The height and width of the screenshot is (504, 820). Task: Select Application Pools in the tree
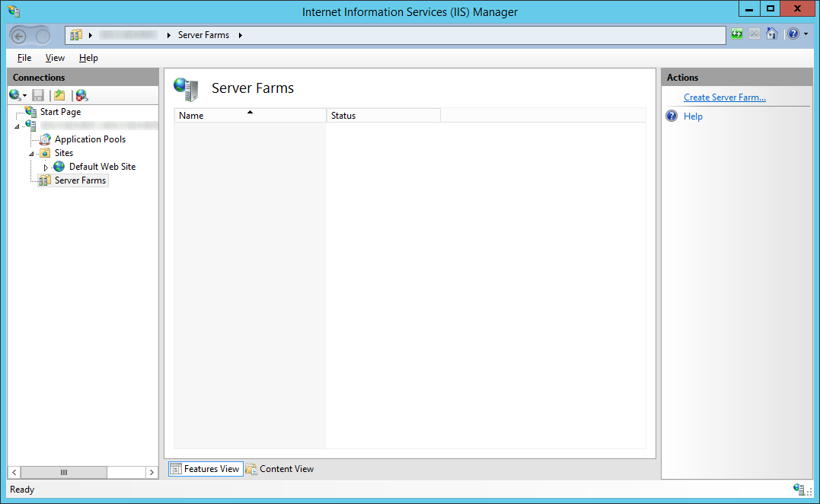point(90,139)
